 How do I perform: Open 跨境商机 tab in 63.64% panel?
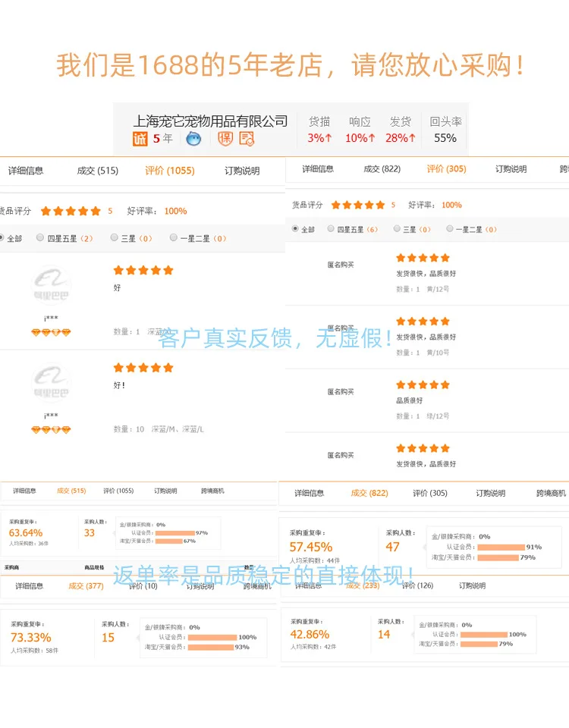coord(212,491)
